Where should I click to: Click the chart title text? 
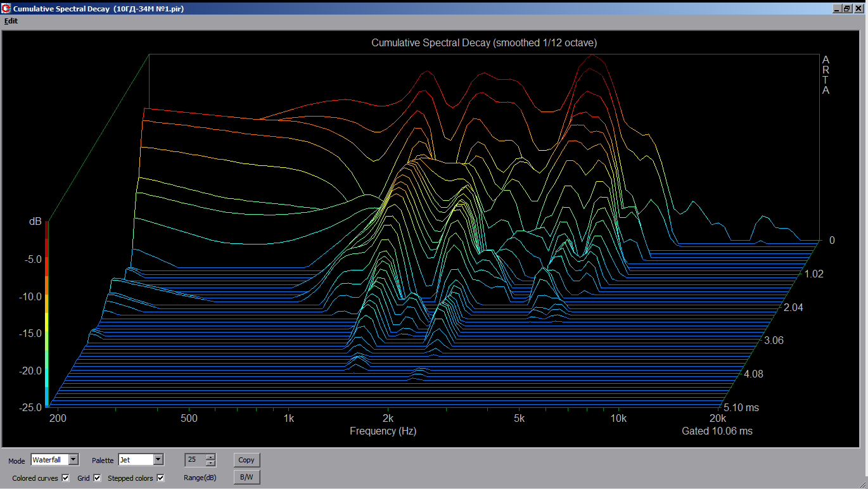pyautogui.click(x=484, y=43)
